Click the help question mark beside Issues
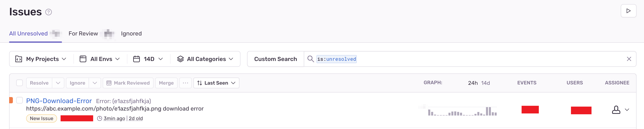Image resolution: width=644 pixels, height=129 pixels. point(49,12)
